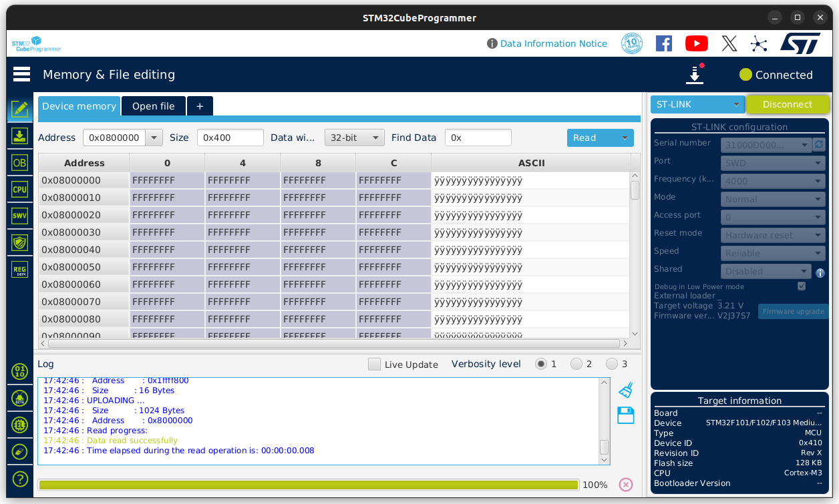The image size is (839, 504).
Task: Click the download update icon in header
Action: [695, 74]
